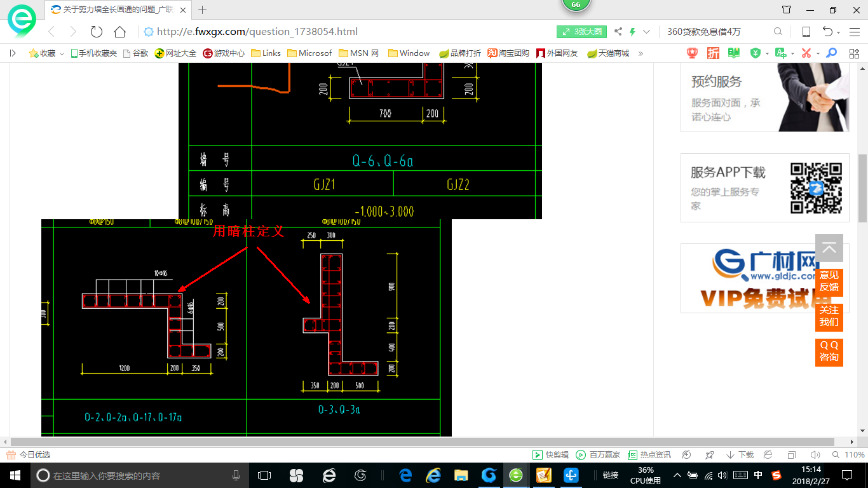Click the 360贷款免息借4万 search box

pyautogui.click(x=715, y=32)
